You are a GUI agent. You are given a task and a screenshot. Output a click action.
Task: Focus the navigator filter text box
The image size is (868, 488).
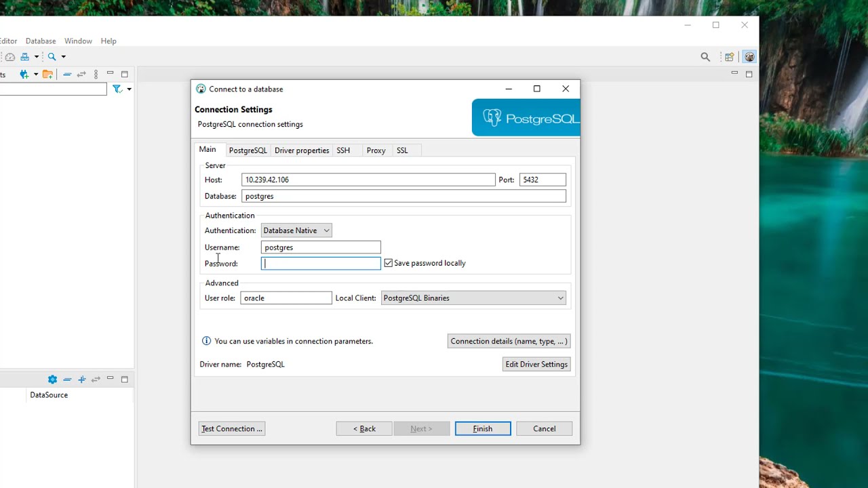[x=53, y=89]
